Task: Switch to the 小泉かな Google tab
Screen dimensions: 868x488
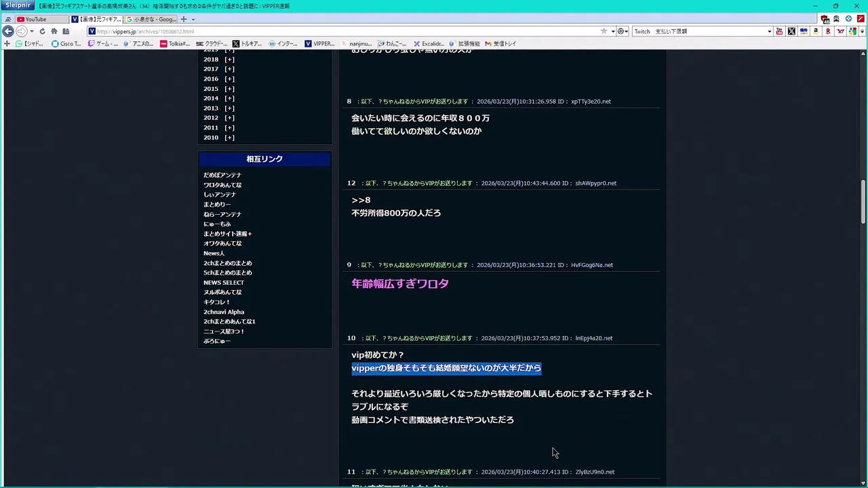Action: [151, 19]
